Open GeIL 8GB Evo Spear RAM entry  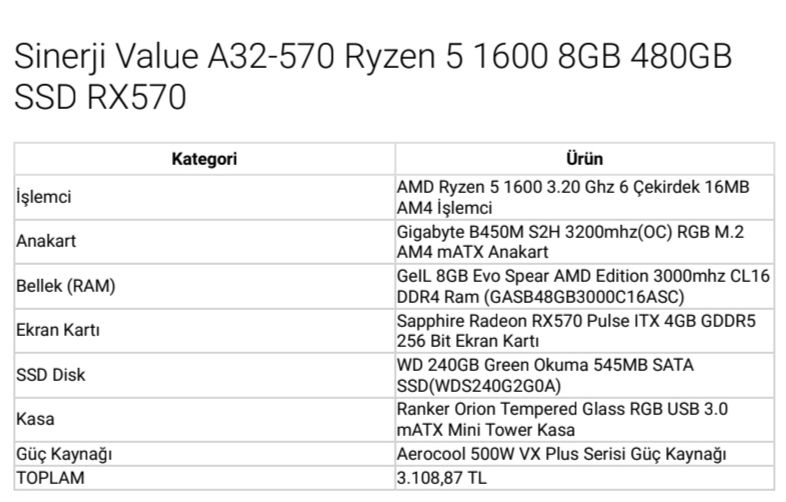pos(583,286)
